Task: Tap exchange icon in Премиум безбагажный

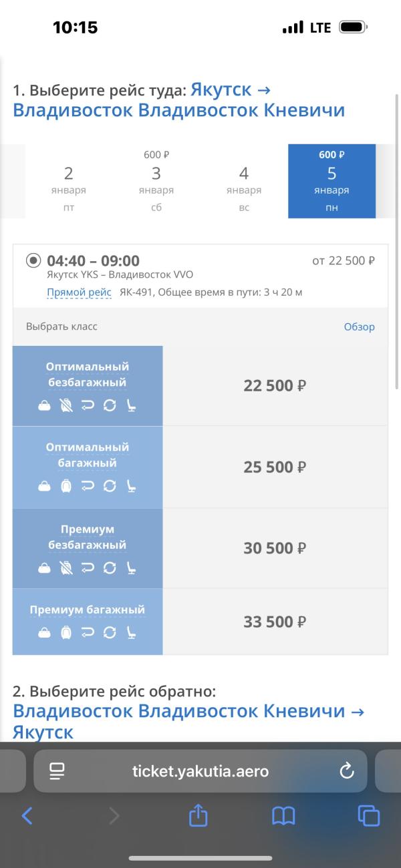Action: [x=110, y=568]
